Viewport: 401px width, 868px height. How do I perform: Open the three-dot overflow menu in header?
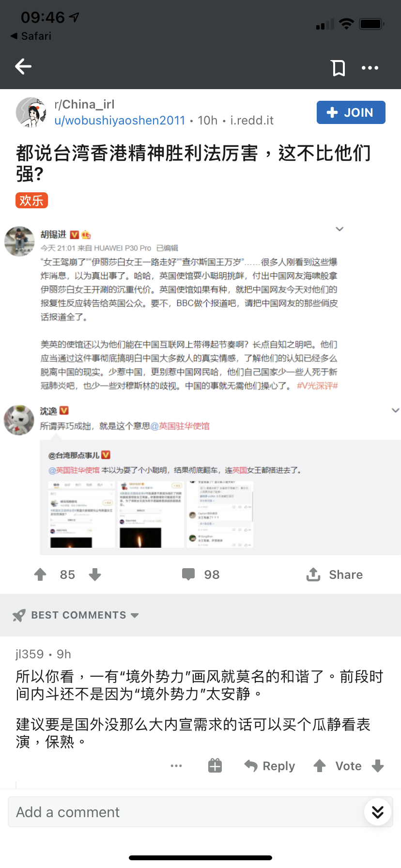tap(370, 68)
